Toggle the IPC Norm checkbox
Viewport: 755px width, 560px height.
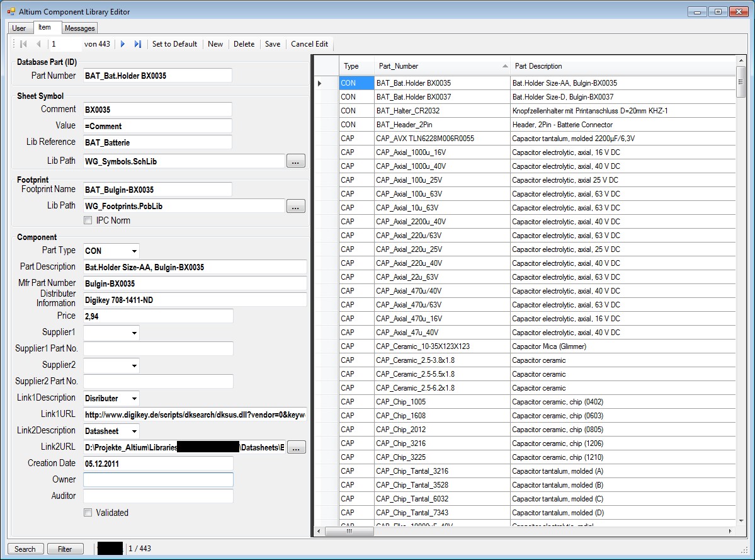tap(88, 220)
